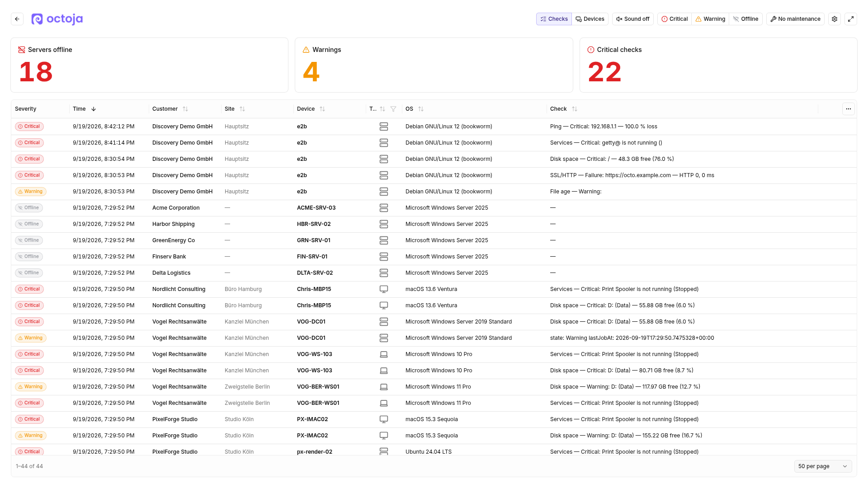This screenshot has height=488, width=868.
Task: Toggle Sound off button
Action: point(632,19)
